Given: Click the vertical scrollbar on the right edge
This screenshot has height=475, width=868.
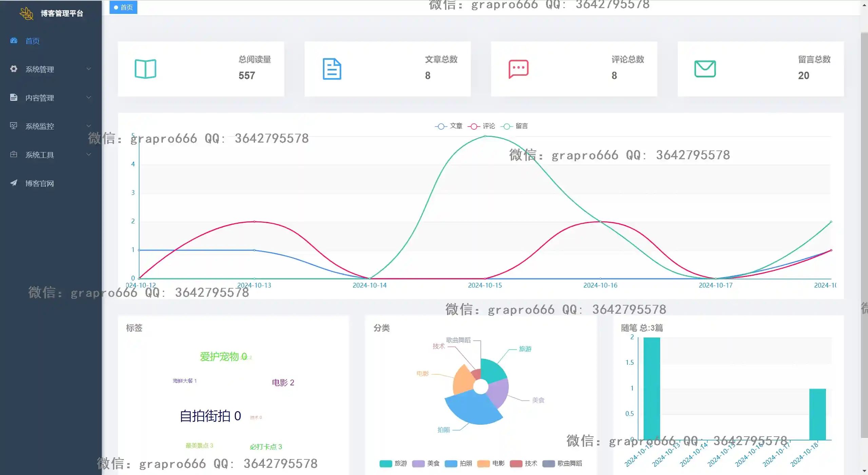Looking at the screenshot, I should tap(864, 234).
